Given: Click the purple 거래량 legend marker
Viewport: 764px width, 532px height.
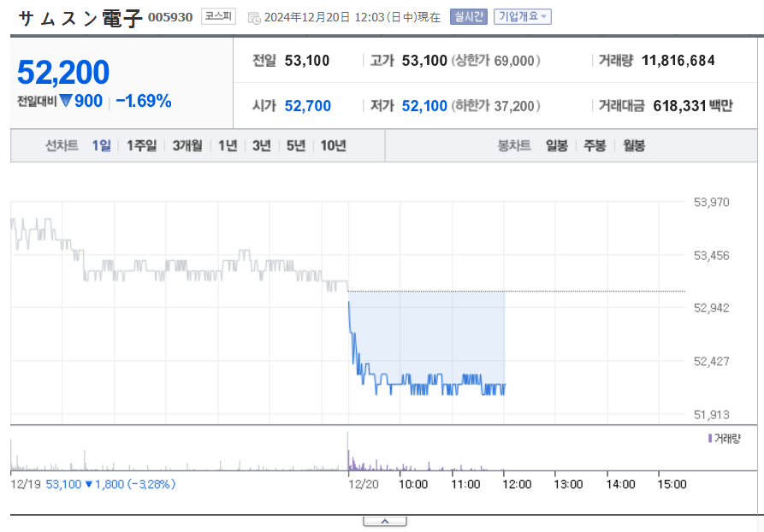Looking at the screenshot, I should coord(709,438).
